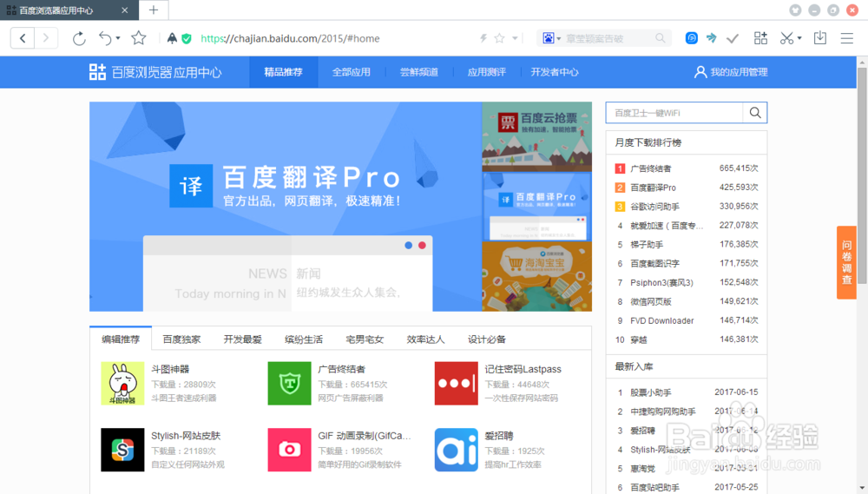This screenshot has width=868, height=494.
Task: Open the 尝鲜频道 navigation tab
Action: coord(419,72)
